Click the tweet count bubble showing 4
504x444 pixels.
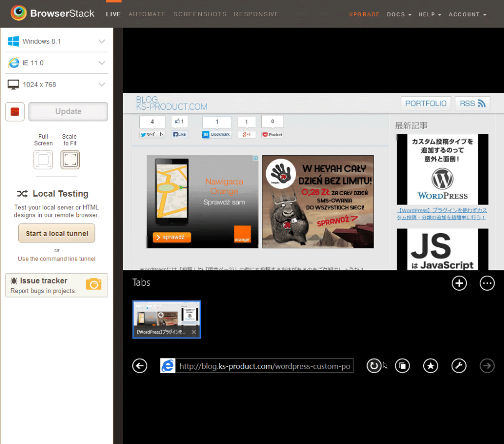coord(153,121)
